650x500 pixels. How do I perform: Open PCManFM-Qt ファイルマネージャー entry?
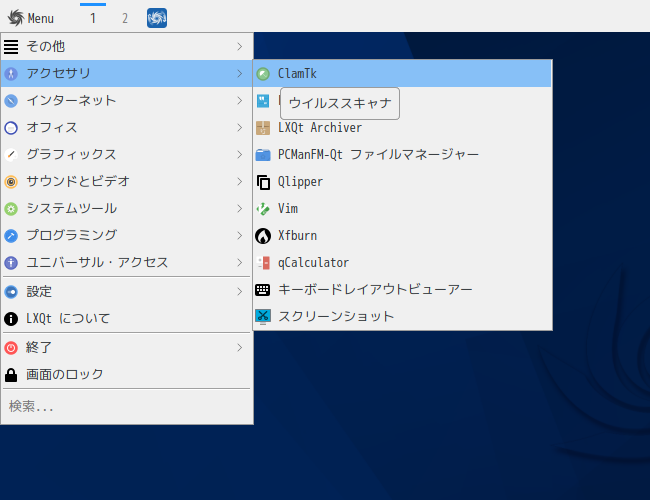point(403,155)
